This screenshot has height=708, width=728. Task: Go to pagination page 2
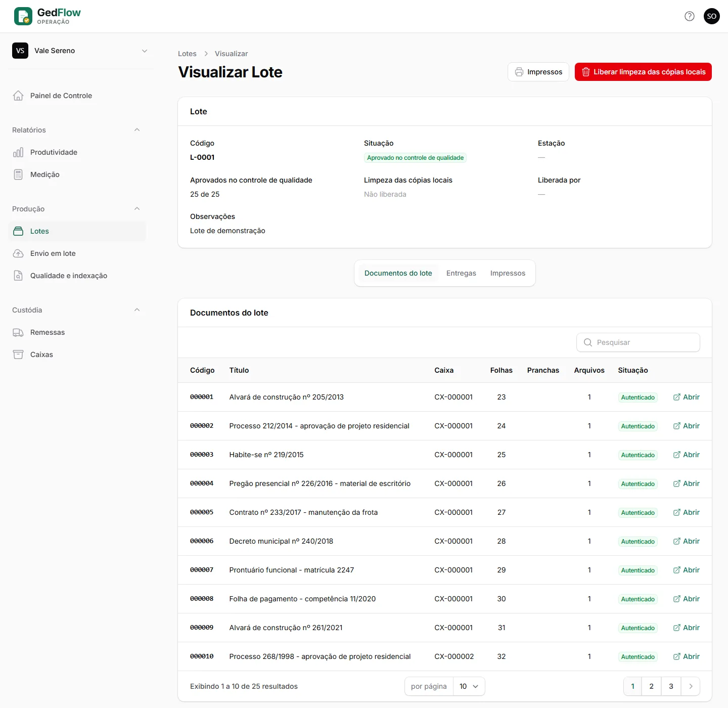click(651, 686)
